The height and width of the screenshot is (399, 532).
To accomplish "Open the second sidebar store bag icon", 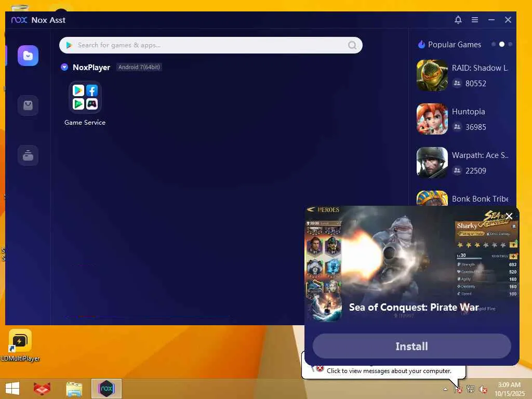I will 28,105.
